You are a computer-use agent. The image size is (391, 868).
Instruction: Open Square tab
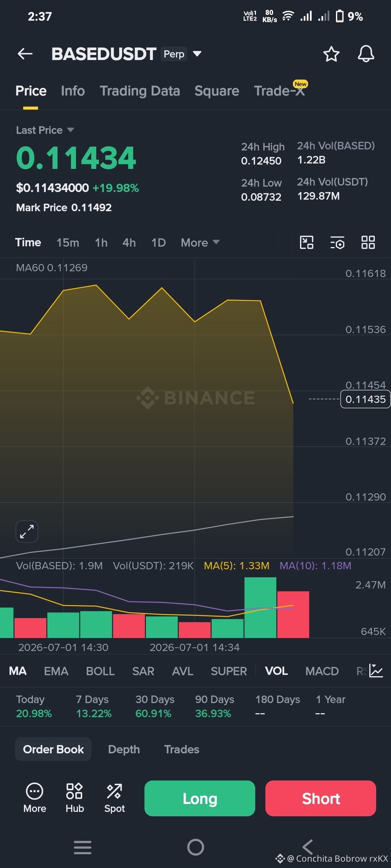click(216, 91)
